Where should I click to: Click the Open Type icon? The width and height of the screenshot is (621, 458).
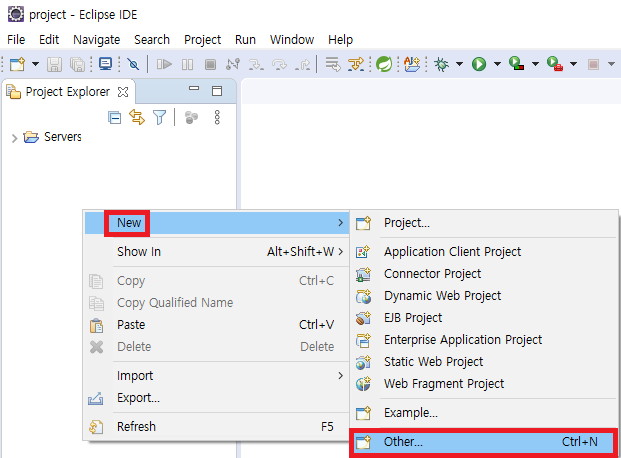coord(412,64)
